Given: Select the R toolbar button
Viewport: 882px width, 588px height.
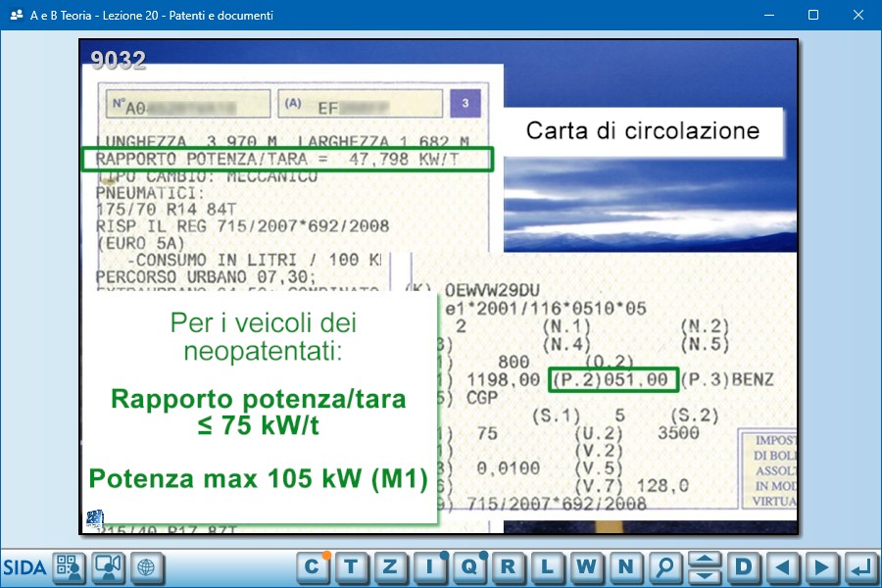Looking at the screenshot, I should pos(508,566).
